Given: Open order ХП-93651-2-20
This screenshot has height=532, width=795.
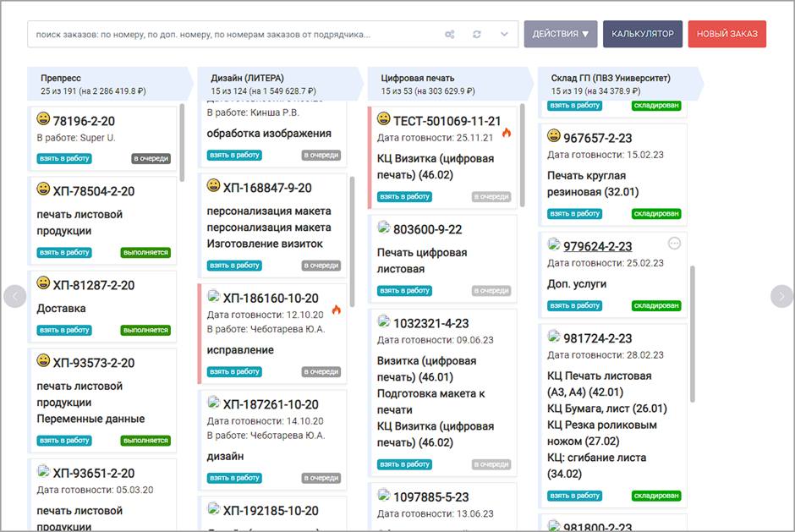Looking at the screenshot, I should click(x=94, y=473).
